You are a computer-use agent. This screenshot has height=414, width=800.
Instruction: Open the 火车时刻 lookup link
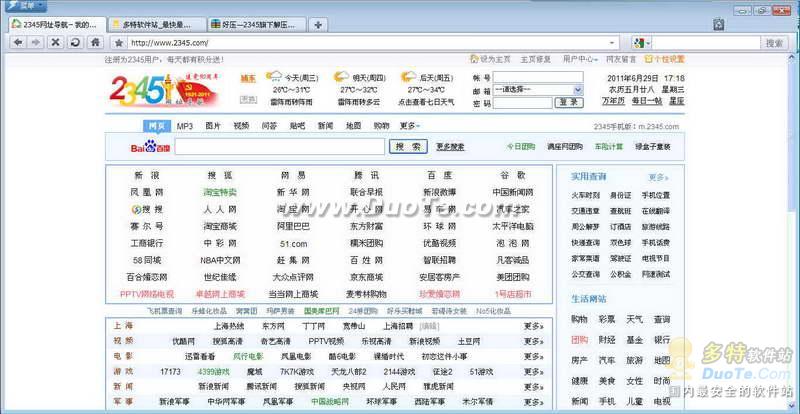pyautogui.click(x=585, y=196)
